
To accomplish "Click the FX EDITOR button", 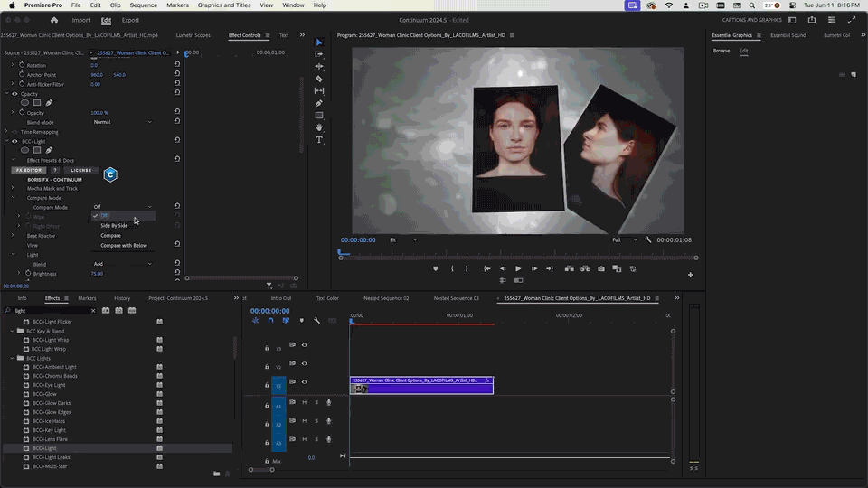I will coord(28,170).
